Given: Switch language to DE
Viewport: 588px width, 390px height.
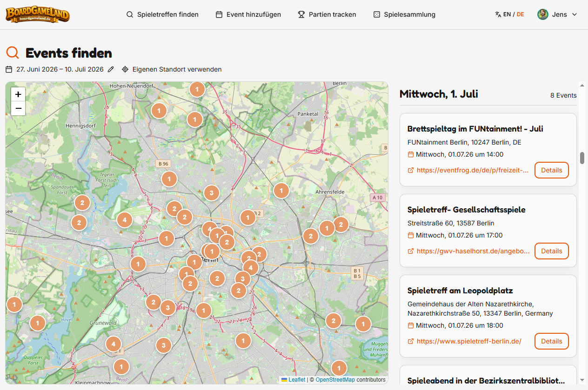Looking at the screenshot, I should coord(520,14).
